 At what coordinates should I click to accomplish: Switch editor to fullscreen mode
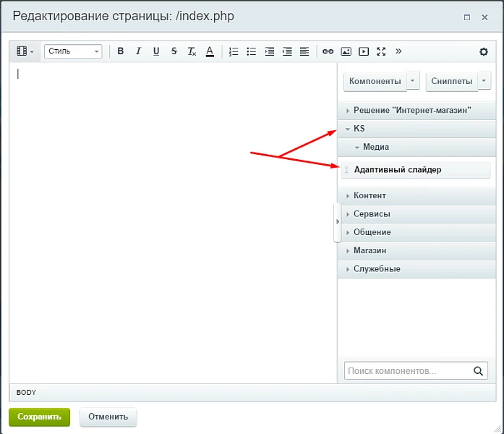coord(381,51)
